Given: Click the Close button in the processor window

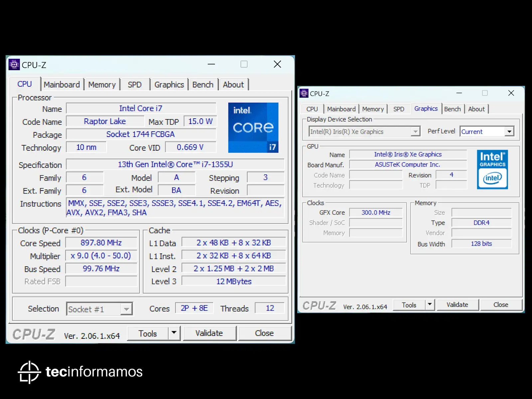Looking at the screenshot, I should 264,333.
